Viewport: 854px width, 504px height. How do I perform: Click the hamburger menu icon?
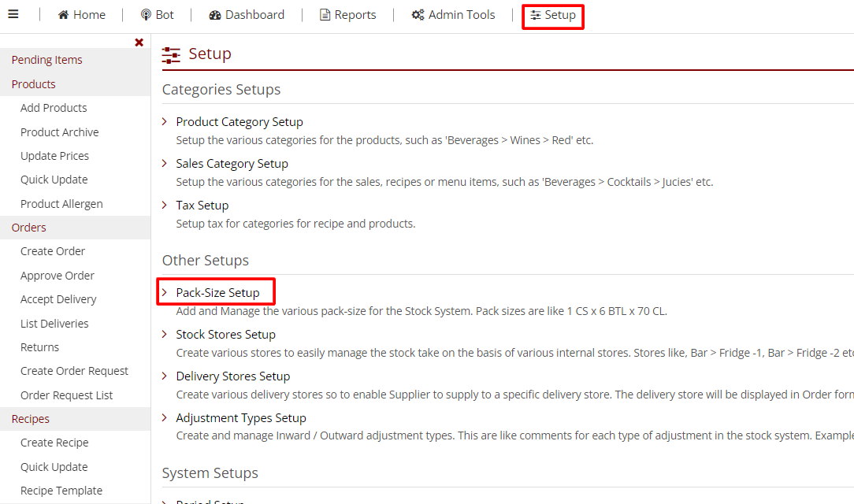(13, 14)
